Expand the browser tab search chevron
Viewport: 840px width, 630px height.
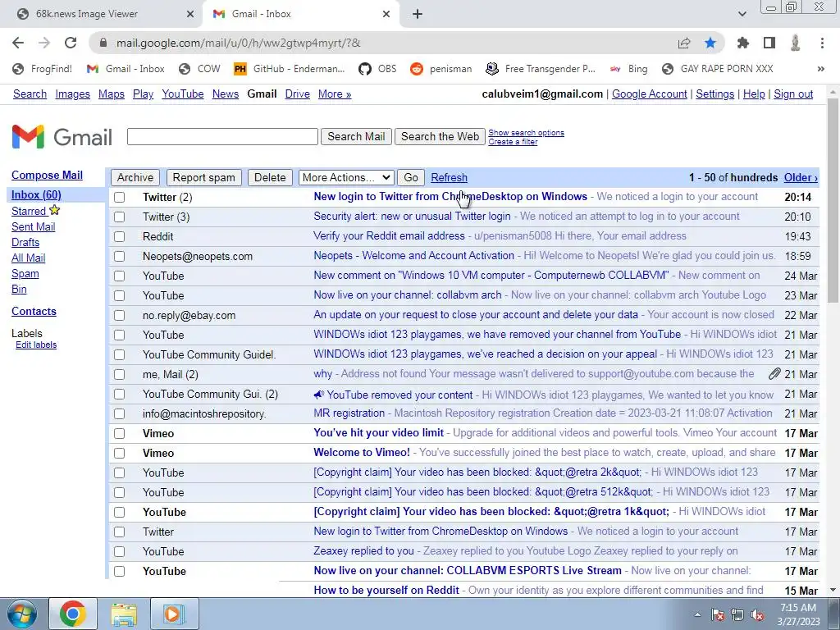coord(742,14)
